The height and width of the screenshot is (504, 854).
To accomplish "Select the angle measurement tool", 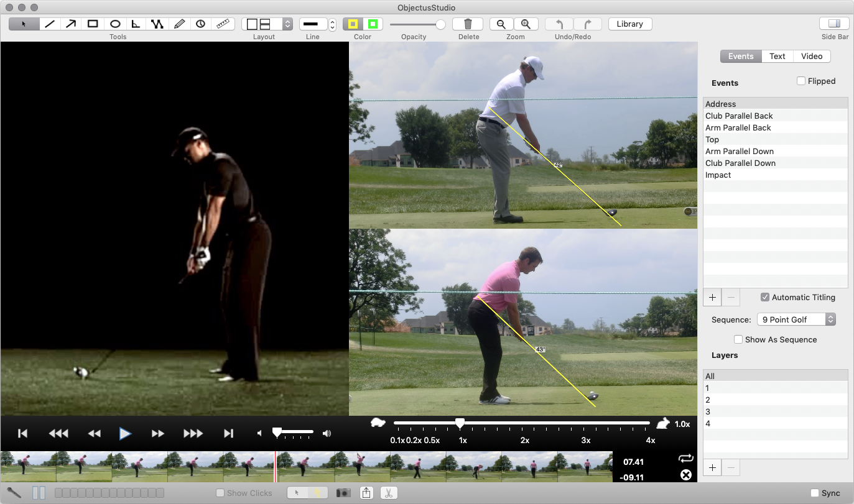I will [x=136, y=24].
